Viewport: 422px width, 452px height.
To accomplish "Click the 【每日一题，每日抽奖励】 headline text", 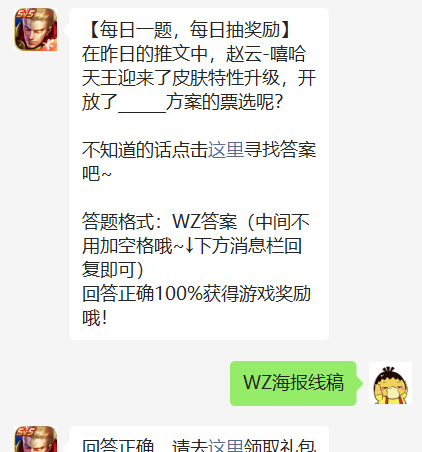I will tap(189, 30).
